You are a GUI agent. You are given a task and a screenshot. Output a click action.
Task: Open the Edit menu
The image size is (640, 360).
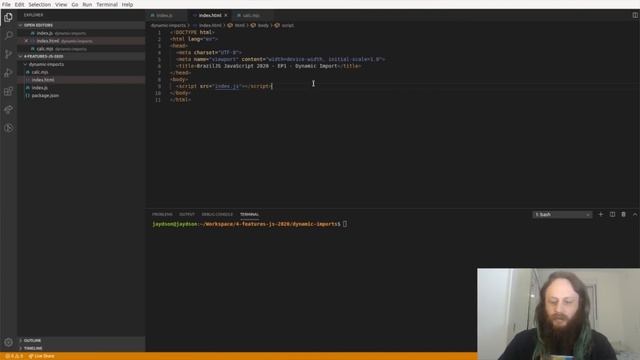click(x=19, y=4)
